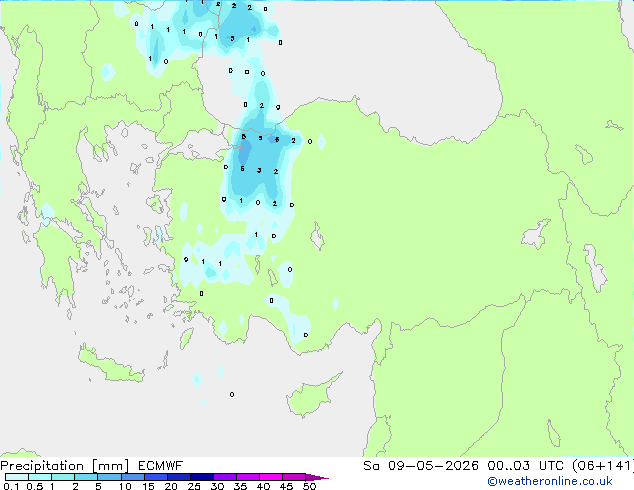Select the 0.1–0.5 mm palest legend swatch
The width and height of the screenshot is (634, 490).
click(17, 477)
